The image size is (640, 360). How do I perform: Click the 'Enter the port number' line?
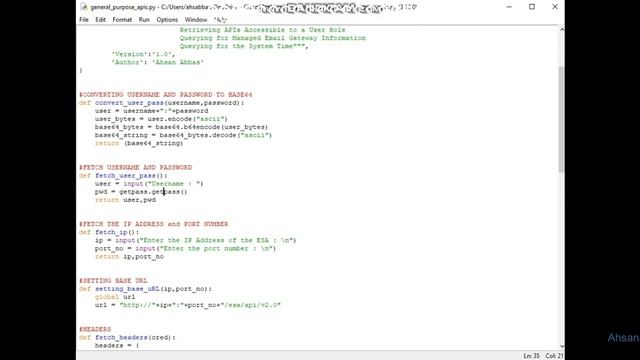(x=185, y=249)
